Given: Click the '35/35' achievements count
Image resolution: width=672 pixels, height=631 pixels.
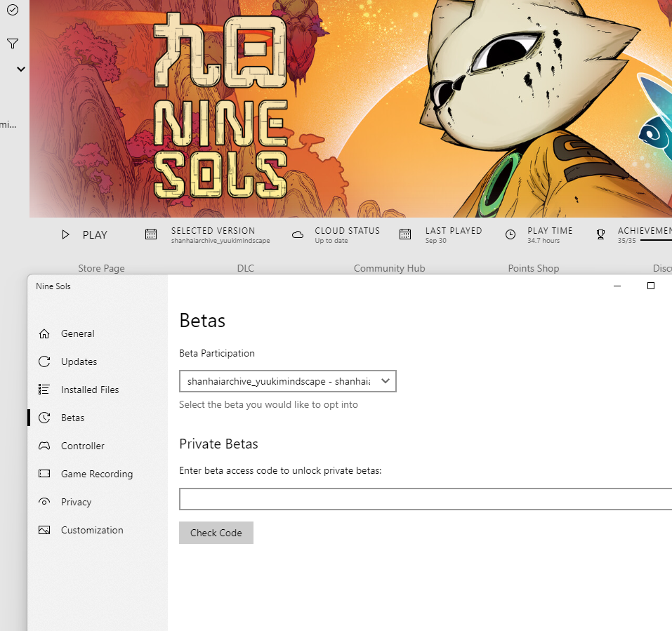Looking at the screenshot, I should [626, 241].
